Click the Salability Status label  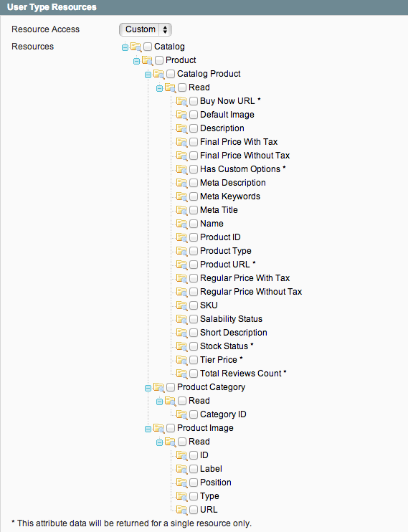[231, 319]
